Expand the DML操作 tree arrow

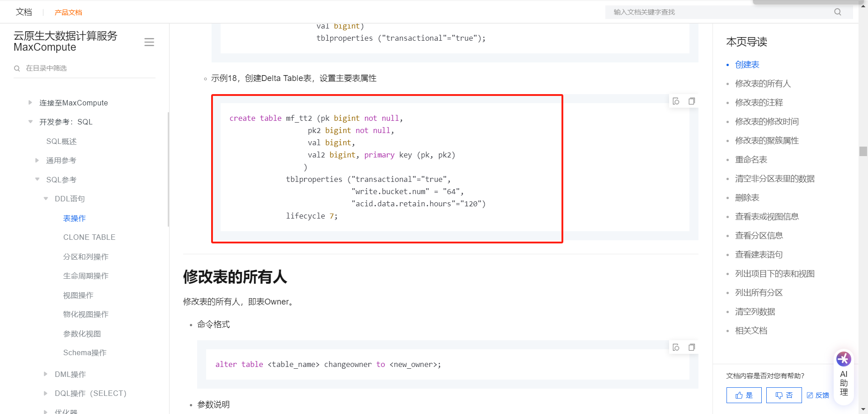pyautogui.click(x=46, y=374)
